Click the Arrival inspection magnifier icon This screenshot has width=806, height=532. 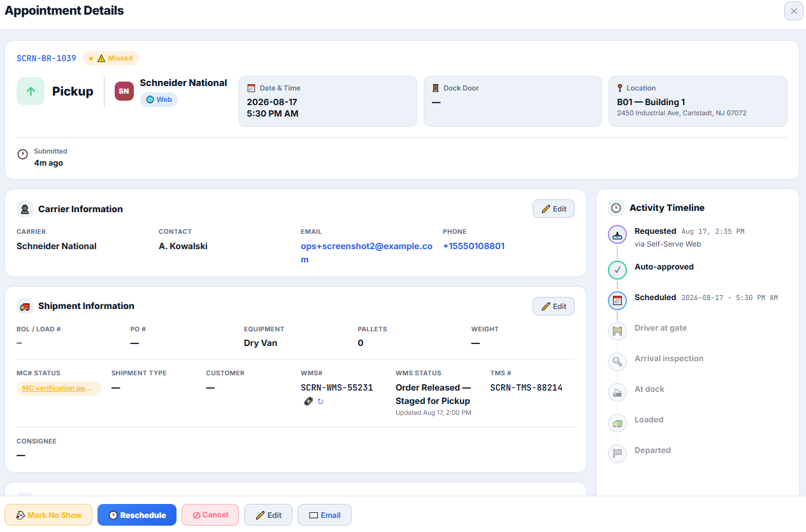(x=617, y=362)
